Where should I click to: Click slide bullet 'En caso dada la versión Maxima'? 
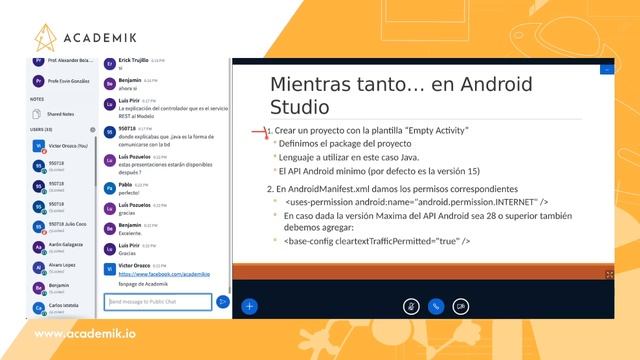click(428, 221)
